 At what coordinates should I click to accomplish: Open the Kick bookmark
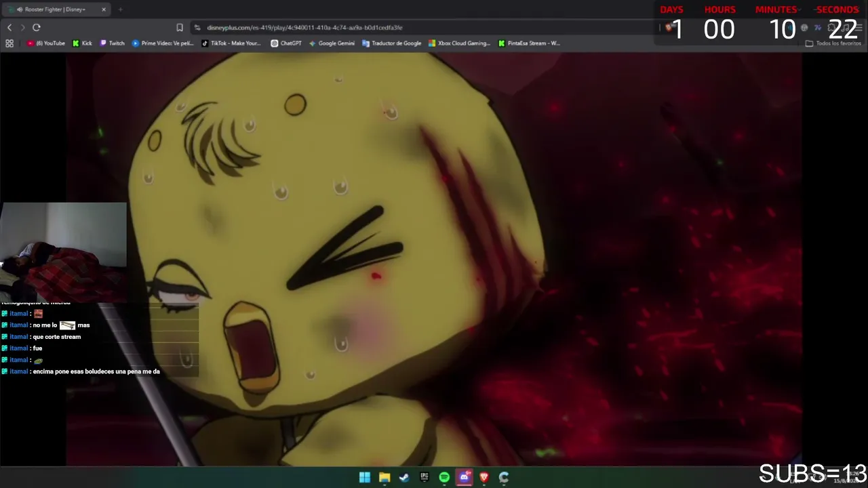point(82,43)
